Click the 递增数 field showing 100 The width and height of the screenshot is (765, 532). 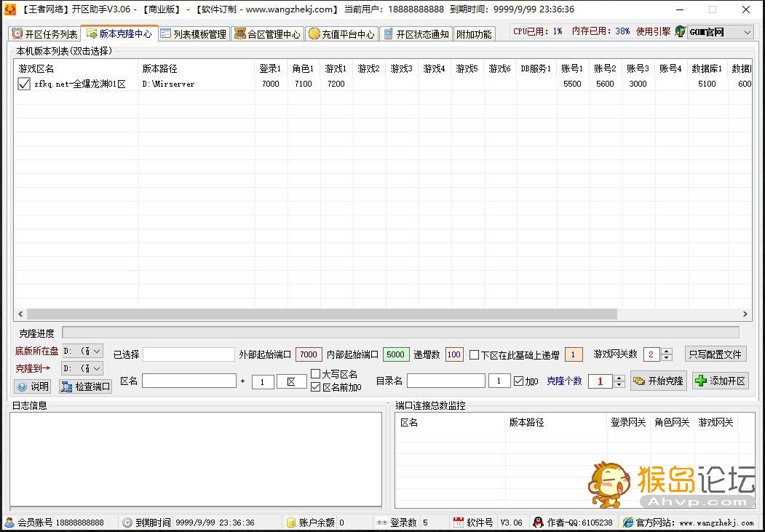[x=454, y=354]
